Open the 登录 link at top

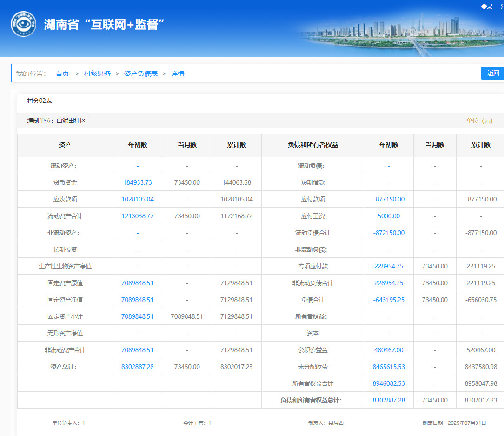click(x=486, y=7)
